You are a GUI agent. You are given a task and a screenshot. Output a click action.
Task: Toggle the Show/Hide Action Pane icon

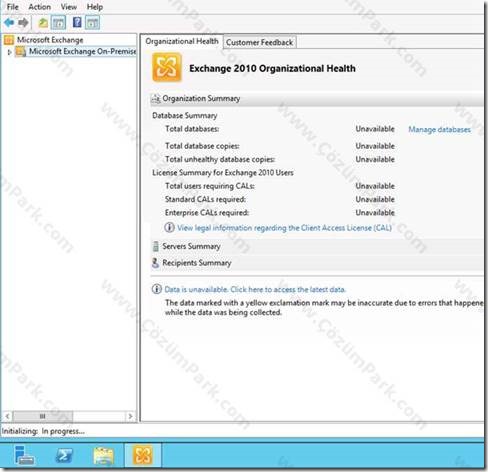pos(92,23)
